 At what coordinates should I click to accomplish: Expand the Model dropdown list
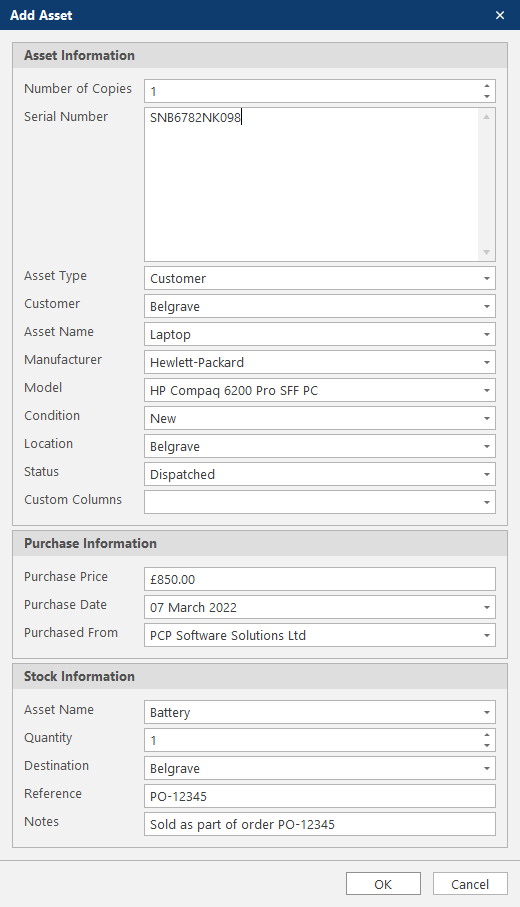click(x=486, y=390)
